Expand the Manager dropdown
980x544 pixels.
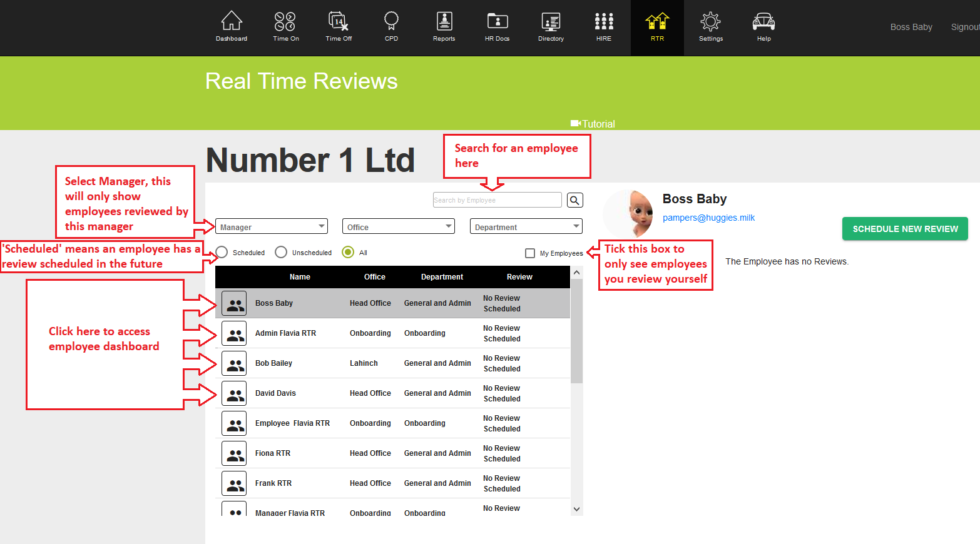click(272, 226)
